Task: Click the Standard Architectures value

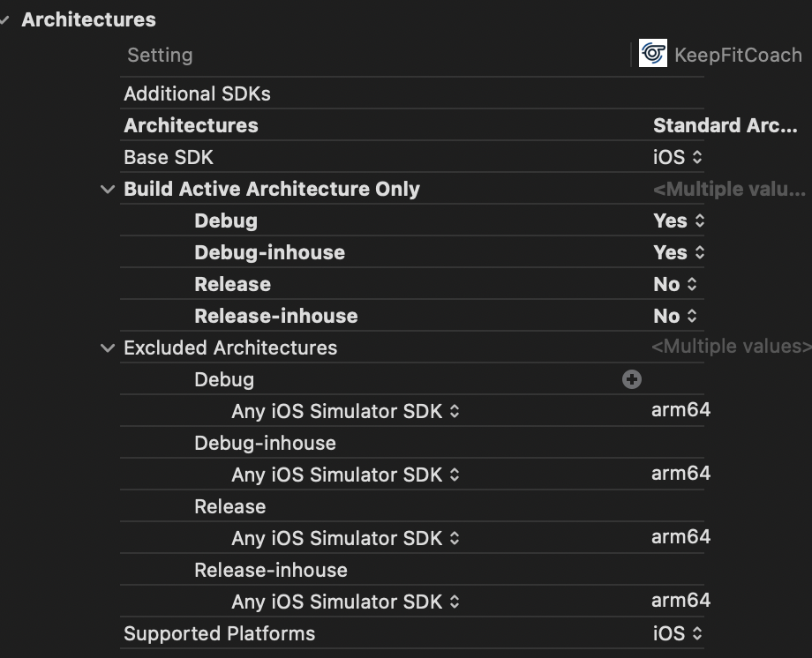Action: 726,125
